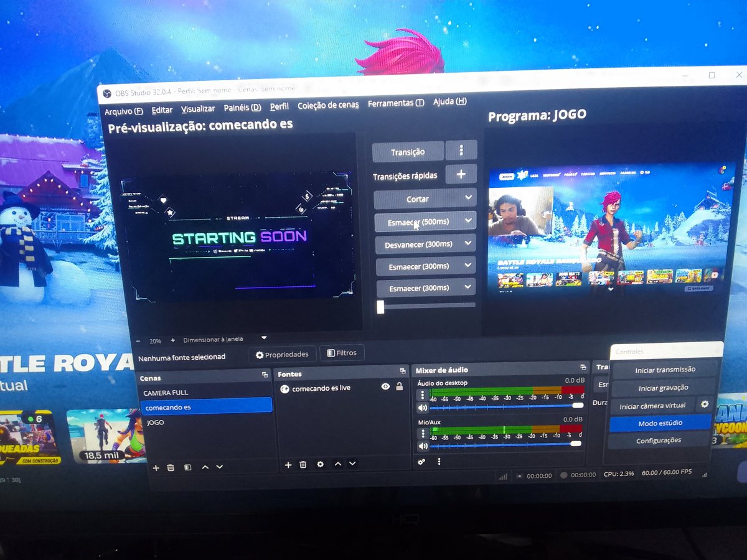
Task: Click the CPU: 2.3% status text
Action: pos(619,474)
